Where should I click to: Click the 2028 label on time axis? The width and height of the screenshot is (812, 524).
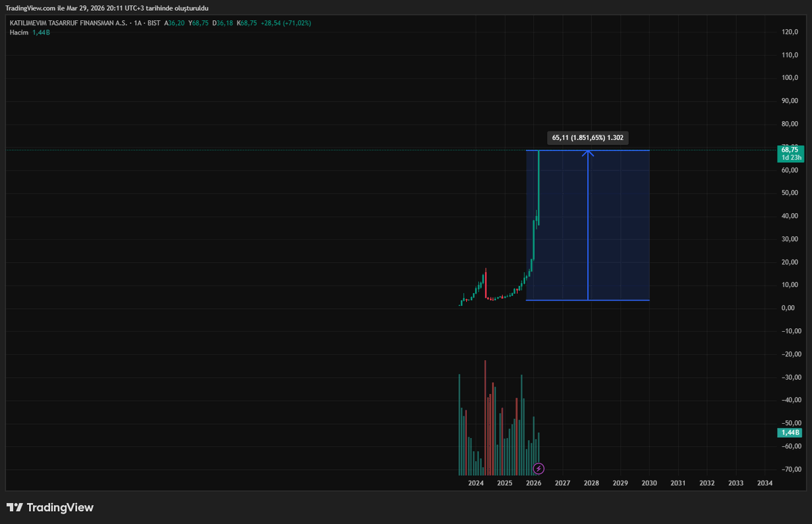click(591, 483)
